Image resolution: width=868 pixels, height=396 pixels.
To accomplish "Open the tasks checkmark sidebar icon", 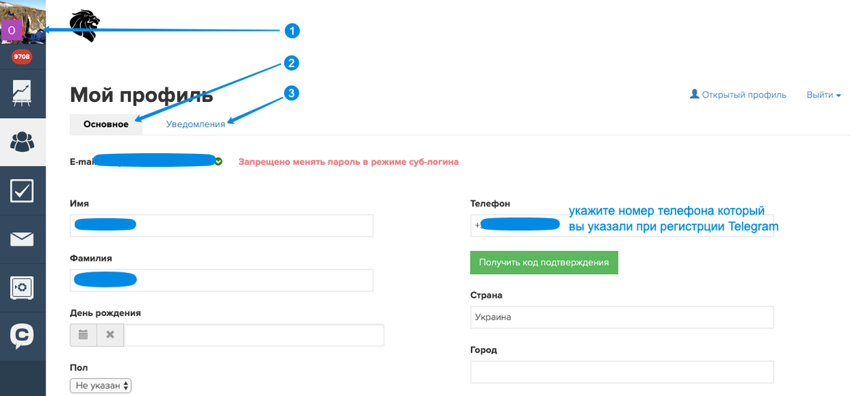I will point(22,191).
